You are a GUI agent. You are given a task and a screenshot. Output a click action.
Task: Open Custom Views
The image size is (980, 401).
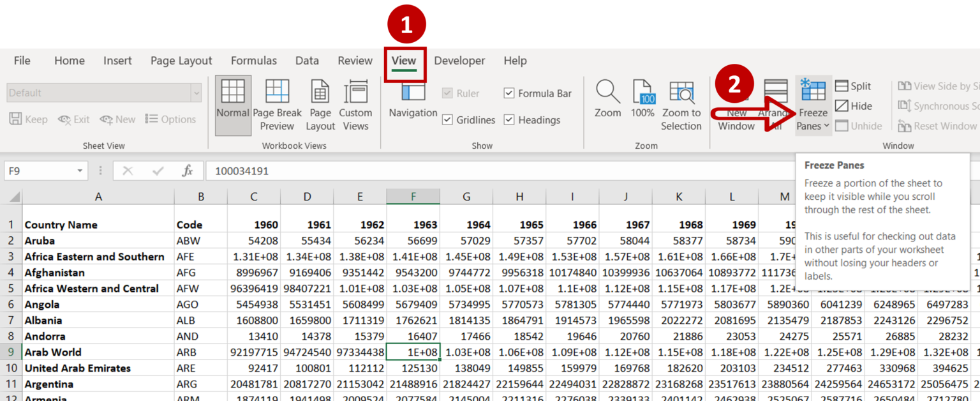[x=355, y=104]
